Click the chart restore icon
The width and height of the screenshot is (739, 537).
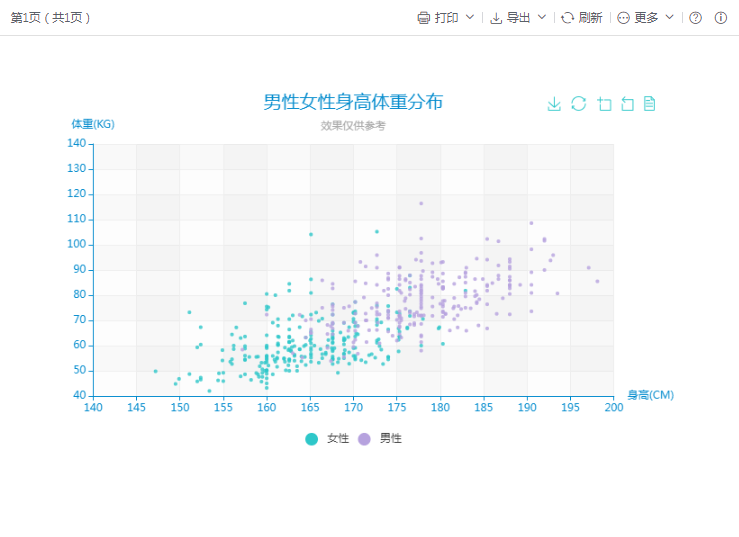click(x=578, y=104)
